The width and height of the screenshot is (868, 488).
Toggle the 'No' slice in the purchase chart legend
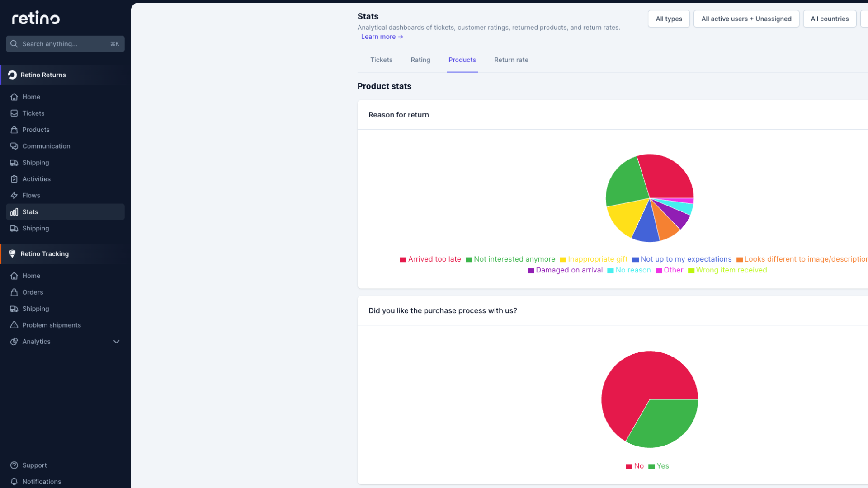[635, 466]
